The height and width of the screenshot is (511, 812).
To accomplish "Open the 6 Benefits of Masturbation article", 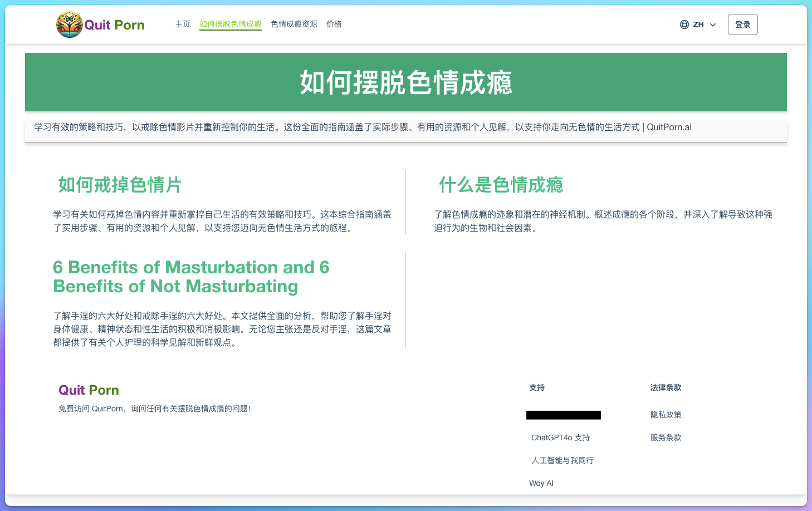I will coord(191,277).
